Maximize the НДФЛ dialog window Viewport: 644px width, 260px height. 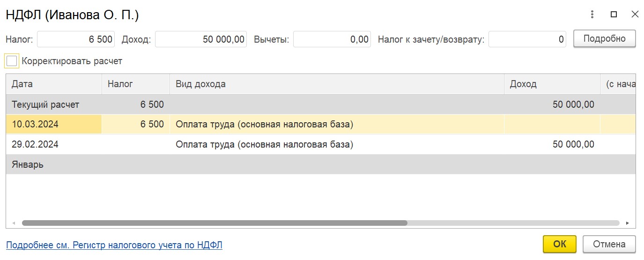(x=614, y=14)
